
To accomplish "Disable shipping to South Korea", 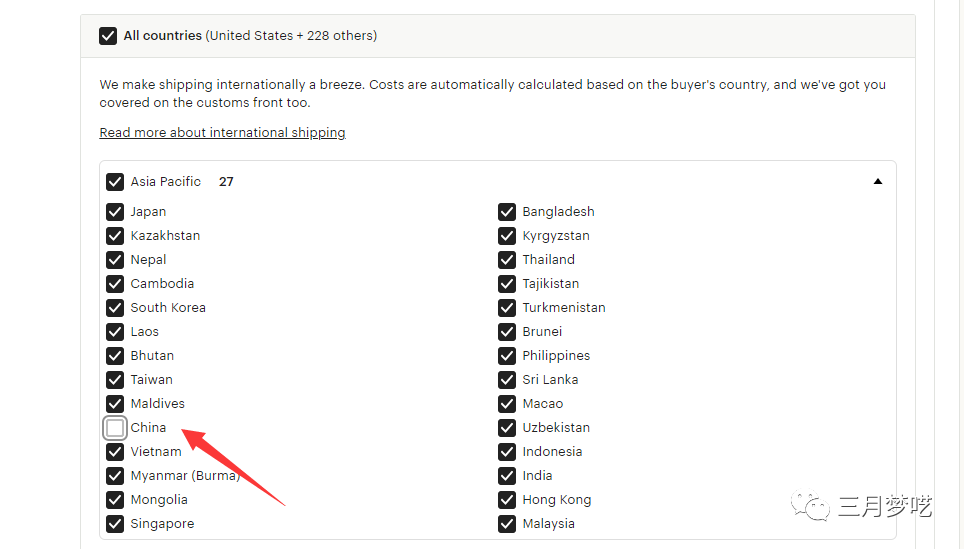I will click(115, 308).
